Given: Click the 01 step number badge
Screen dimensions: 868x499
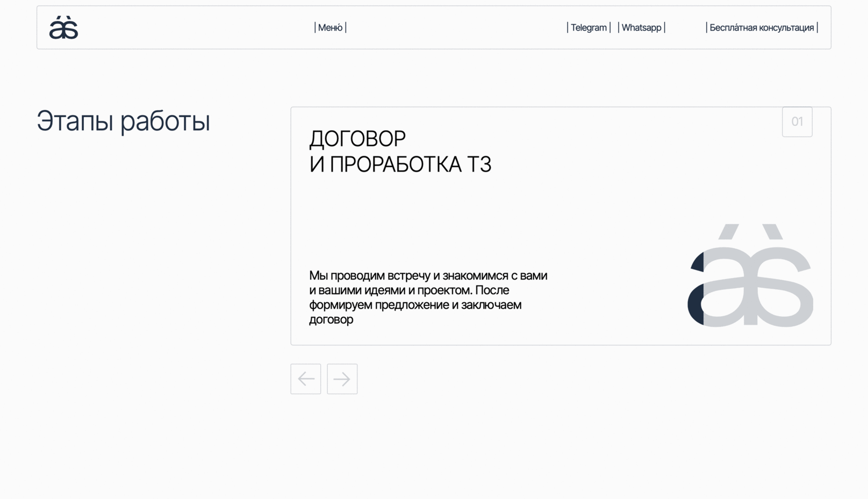Looking at the screenshot, I should pos(797,122).
